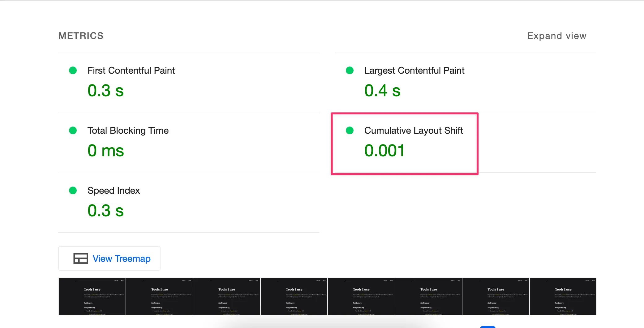
Task: Click the green status dot for Largest Contentful Paint
Action: click(x=350, y=71)
